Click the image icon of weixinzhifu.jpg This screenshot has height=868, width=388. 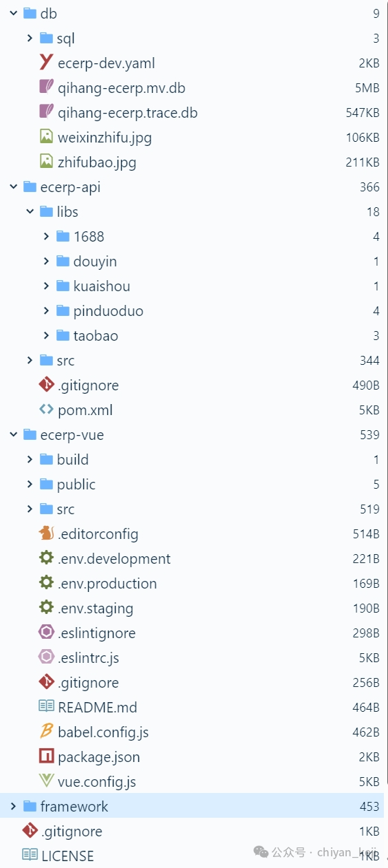[x=46, y=137]
